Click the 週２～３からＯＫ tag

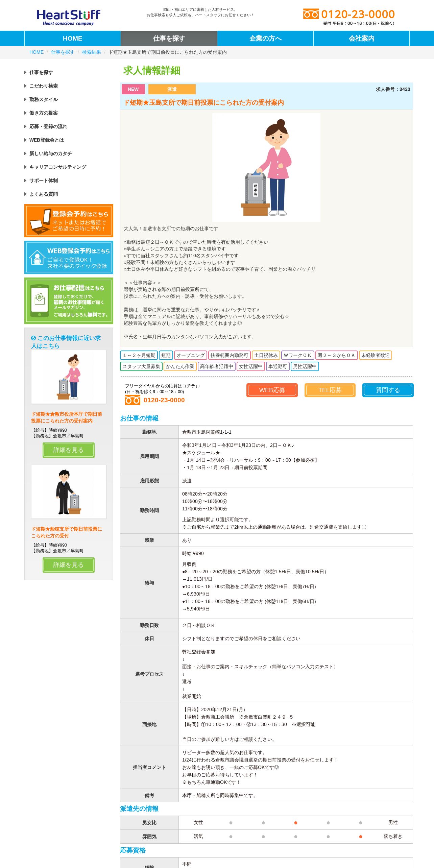pyautogui.click(x=336, y=355)
